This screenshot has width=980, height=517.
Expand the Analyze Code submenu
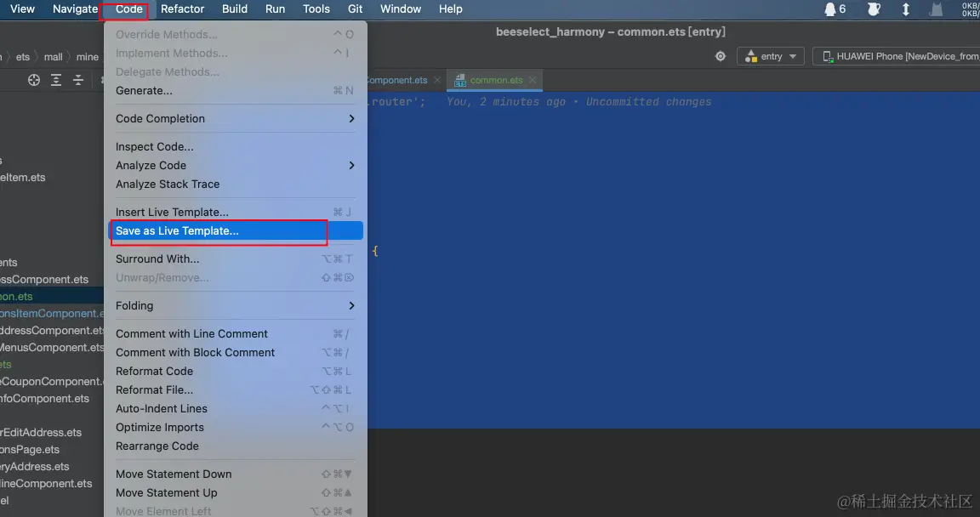[x=235, y=166]
